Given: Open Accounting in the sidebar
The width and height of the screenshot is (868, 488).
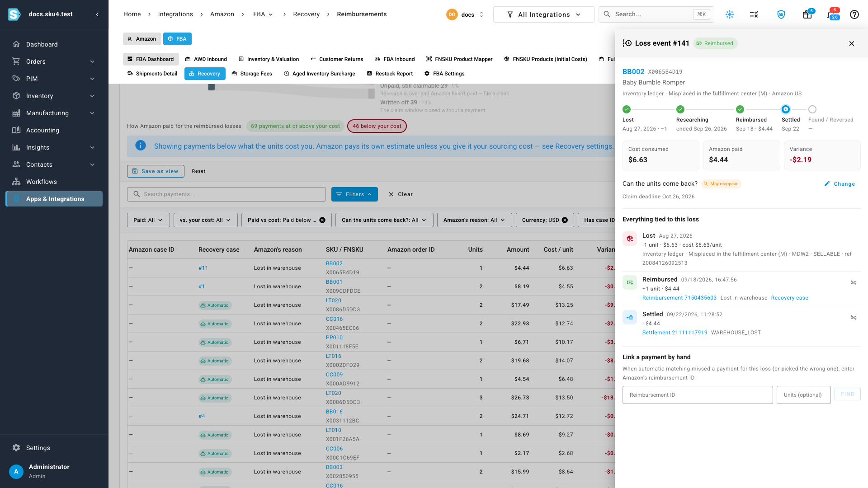Looking at the screenshot, I should pyautogui.click(x=54, y=130).
